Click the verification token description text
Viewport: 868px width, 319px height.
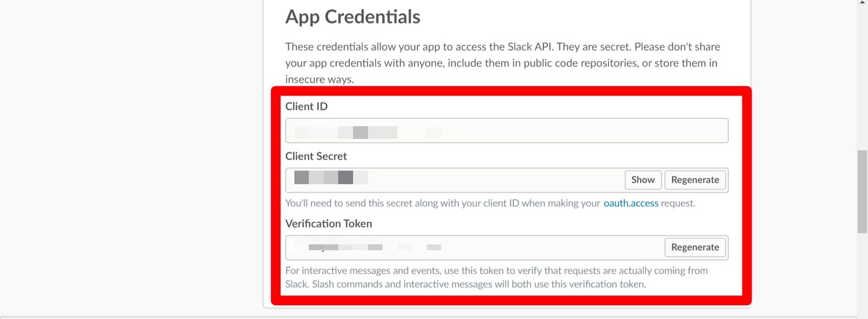click(496, 277)
